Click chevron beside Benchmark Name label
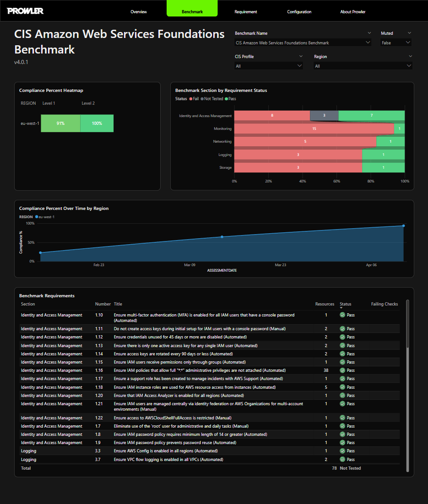428x504 pixels. [369, 33]
